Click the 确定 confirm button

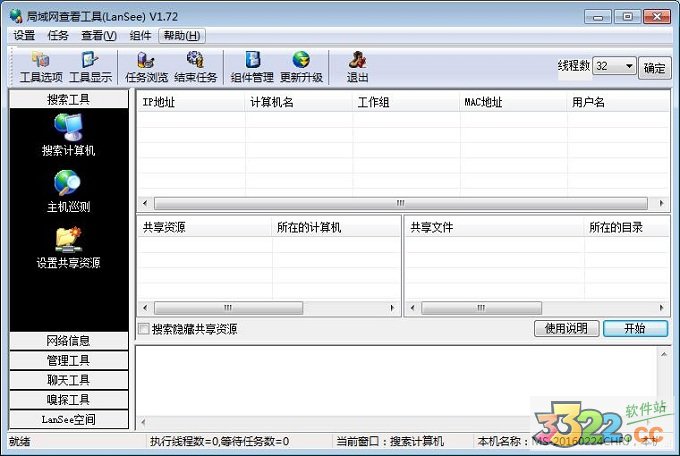pyautogui.click(x=654, y=68)
